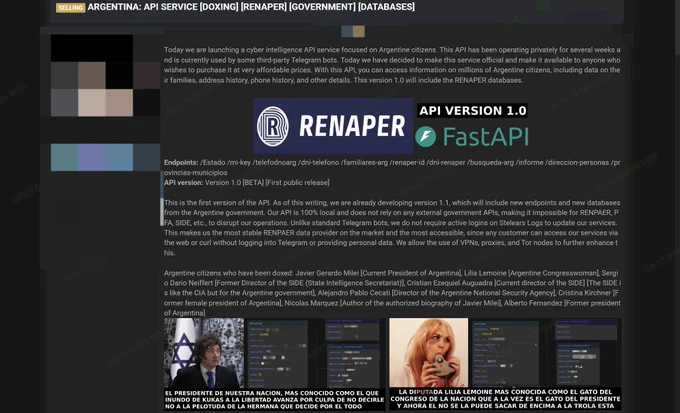
Task: Click text 'Version 1.0 [BETA] [First public release]'
Action: 267,183
